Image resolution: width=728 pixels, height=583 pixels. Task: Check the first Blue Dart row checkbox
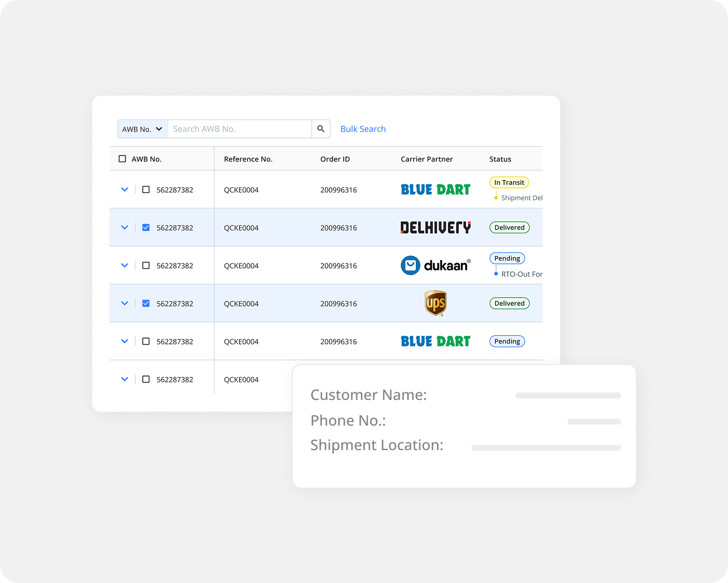point(145,189)
